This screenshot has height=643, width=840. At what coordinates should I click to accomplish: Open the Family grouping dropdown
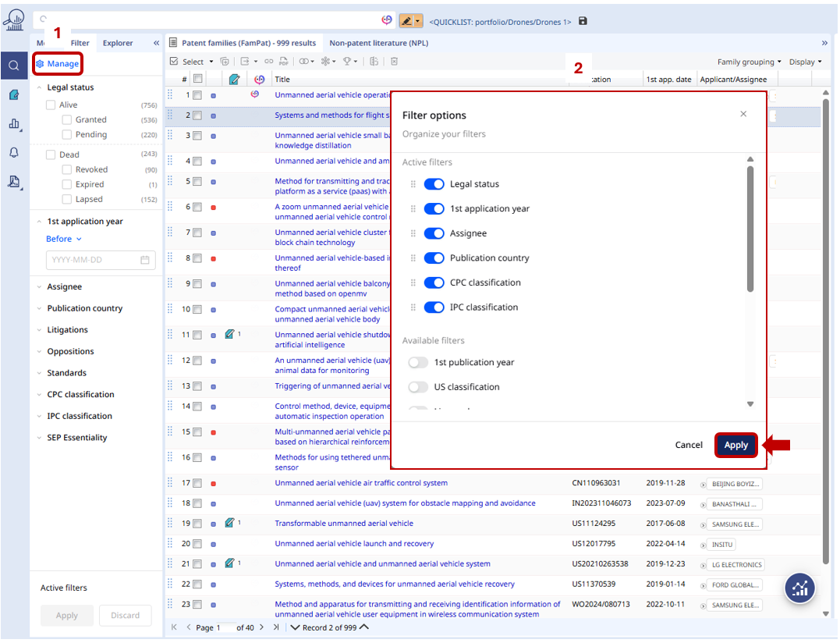[750, 62]
